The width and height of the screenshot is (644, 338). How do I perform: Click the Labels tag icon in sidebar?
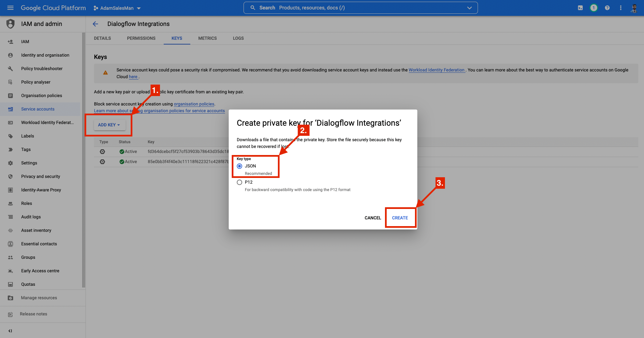10,136
